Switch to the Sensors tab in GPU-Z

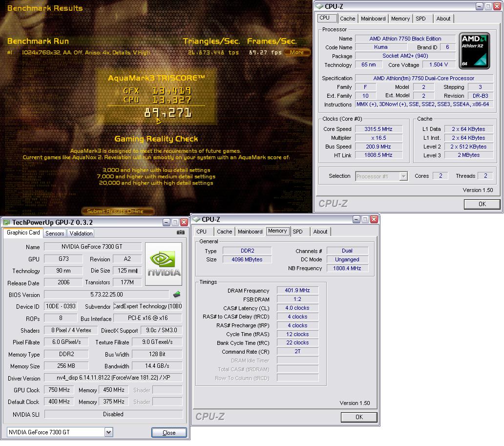55,233
